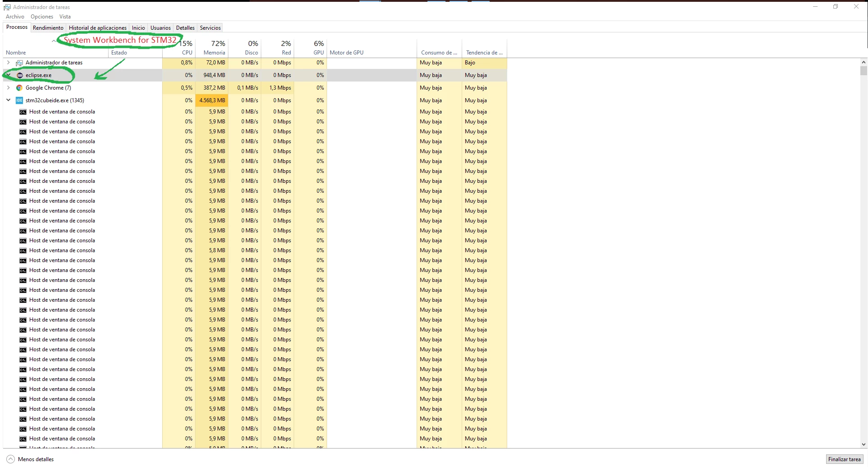This screenshot has width=868, height=467.
Task: Sort by the Consumo de... column header
Action: [x=439, y=49]
